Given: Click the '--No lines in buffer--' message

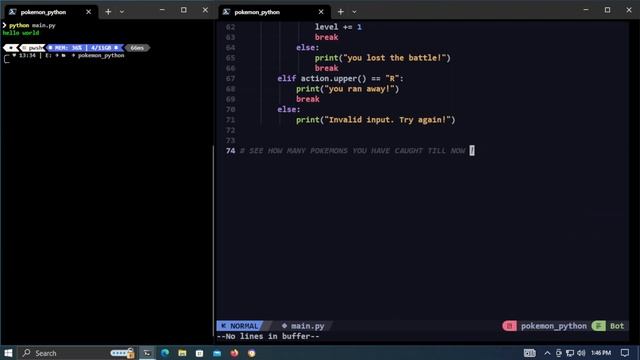Looking at the screenshot, I should pos(268,336).
